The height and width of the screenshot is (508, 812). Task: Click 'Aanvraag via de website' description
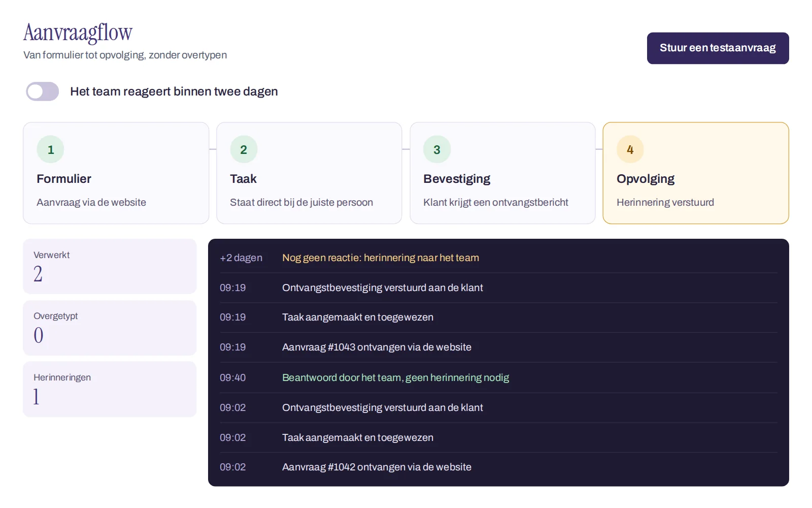91,202
